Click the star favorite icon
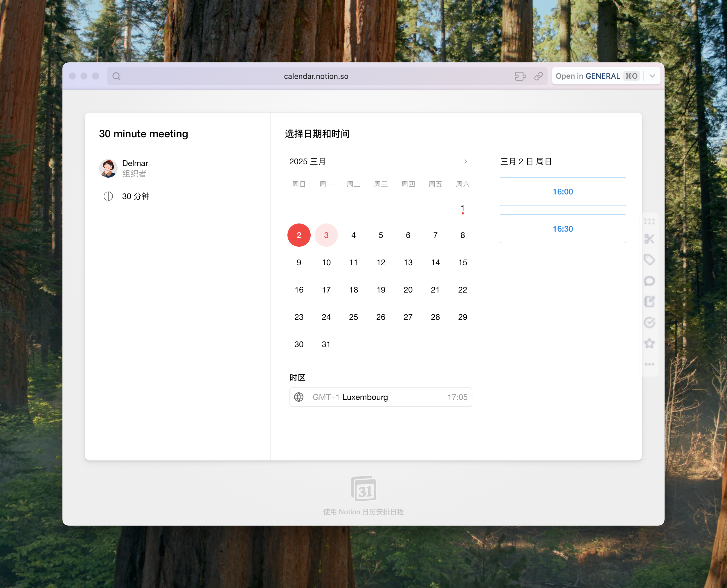 click(649, 343)
